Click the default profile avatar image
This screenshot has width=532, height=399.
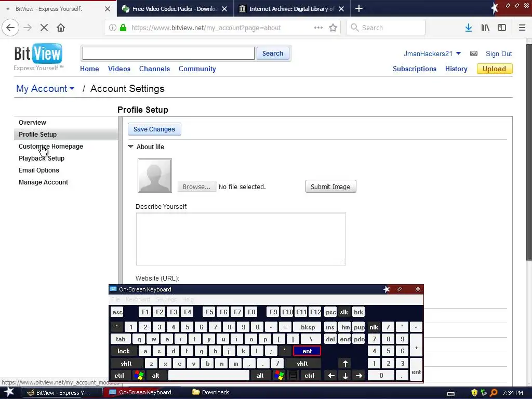click(155, 176)
